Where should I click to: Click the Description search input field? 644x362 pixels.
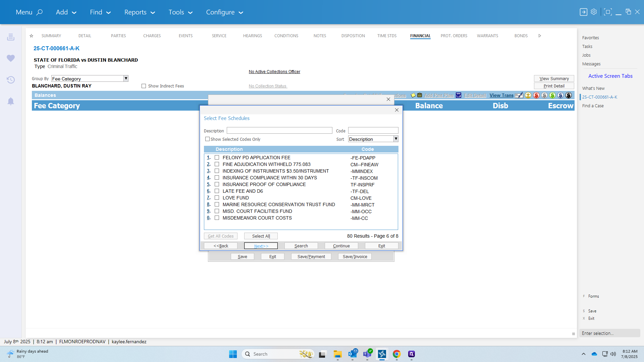pos(279,130)
